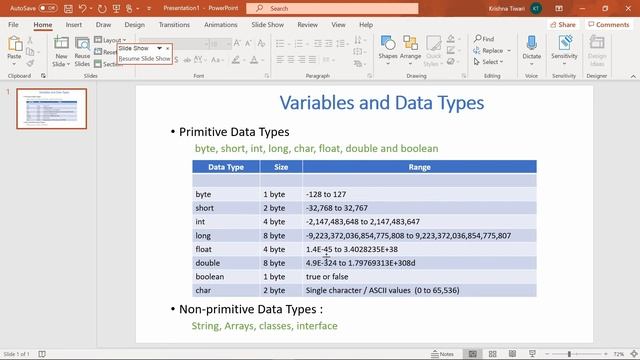
Task: Open the Design tab
Action: click(134, 24)
